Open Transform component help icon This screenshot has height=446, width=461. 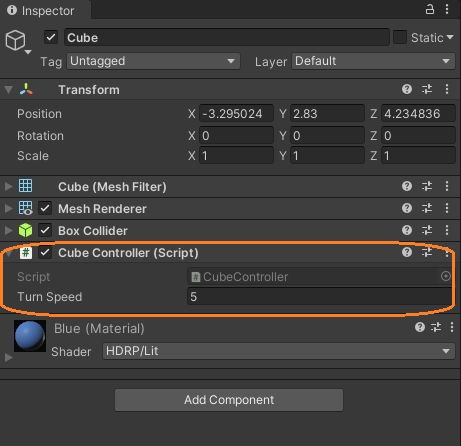[x=407, y=89]
